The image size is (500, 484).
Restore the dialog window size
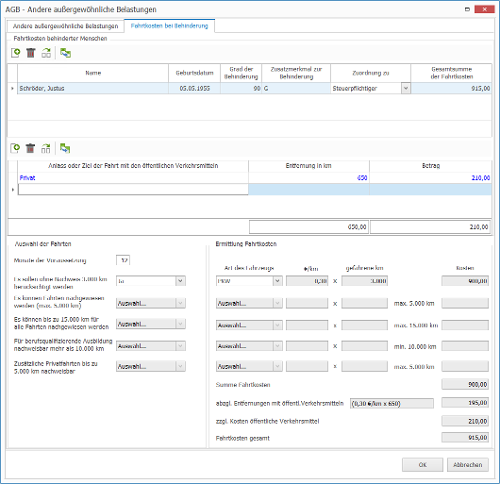point(467,9)
